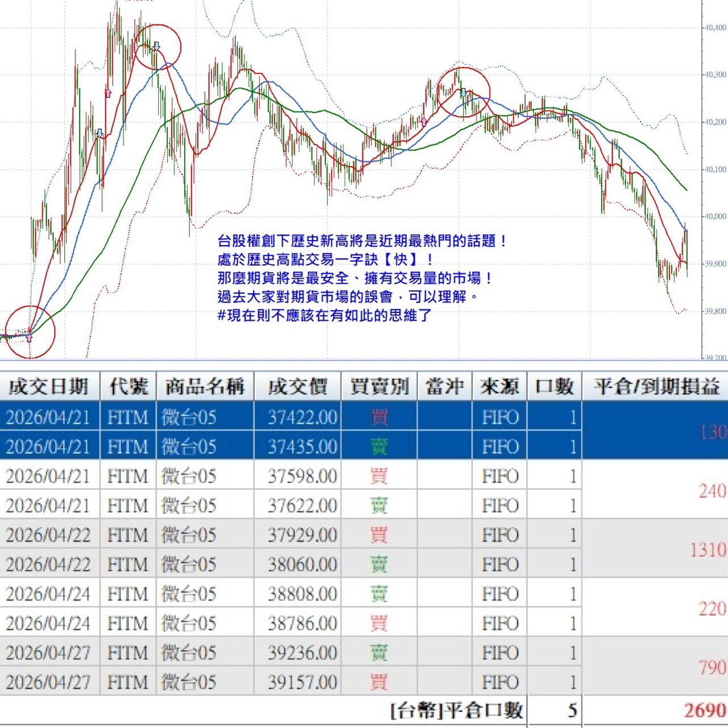Click the pink up arrow left of the middle-right red circle
Screen dimensions: 728x728
tap(424, 122)
